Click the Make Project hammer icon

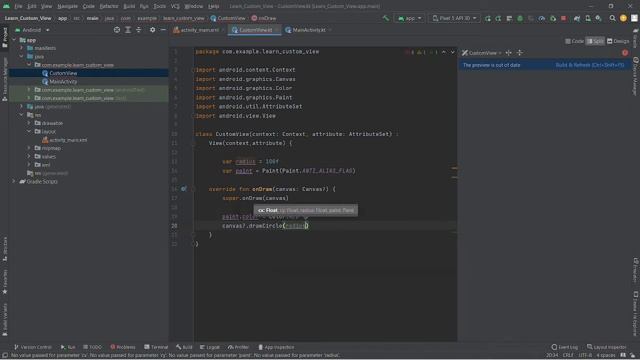386,18
